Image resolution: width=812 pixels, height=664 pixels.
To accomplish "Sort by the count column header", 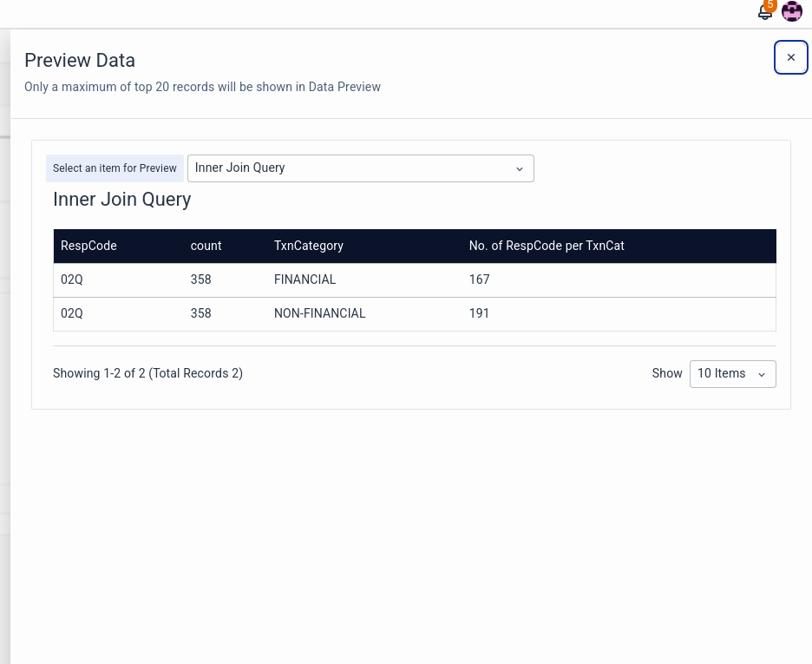I will pos(206,246).
